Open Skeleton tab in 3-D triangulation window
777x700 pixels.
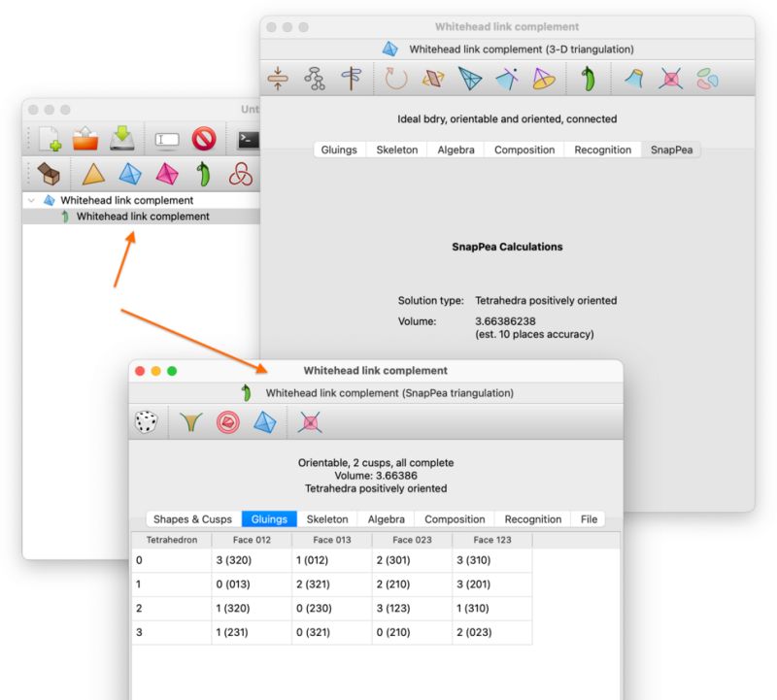point(397,150)
